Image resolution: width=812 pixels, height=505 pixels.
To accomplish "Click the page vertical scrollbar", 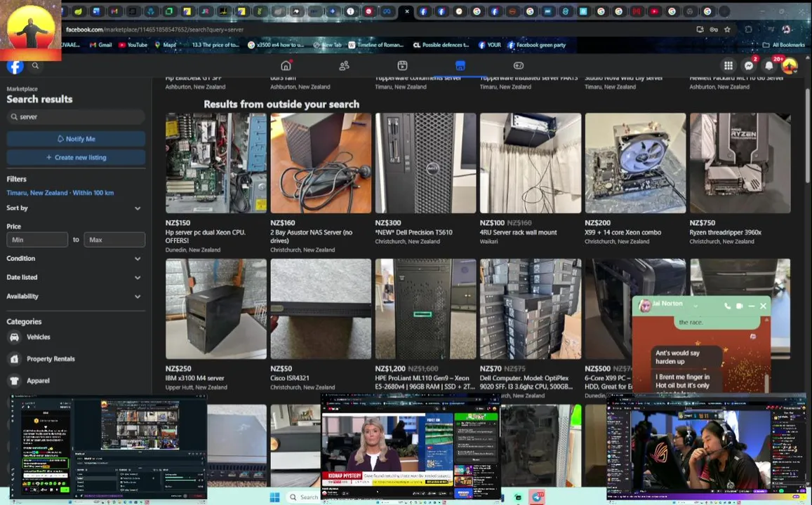I will click(807, 135).
